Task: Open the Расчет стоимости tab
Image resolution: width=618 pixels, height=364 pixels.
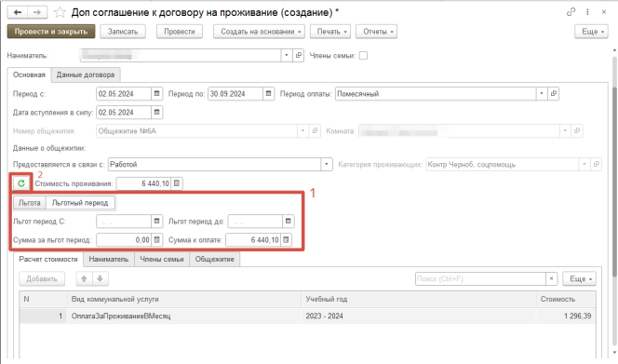Action: [48, 259]
